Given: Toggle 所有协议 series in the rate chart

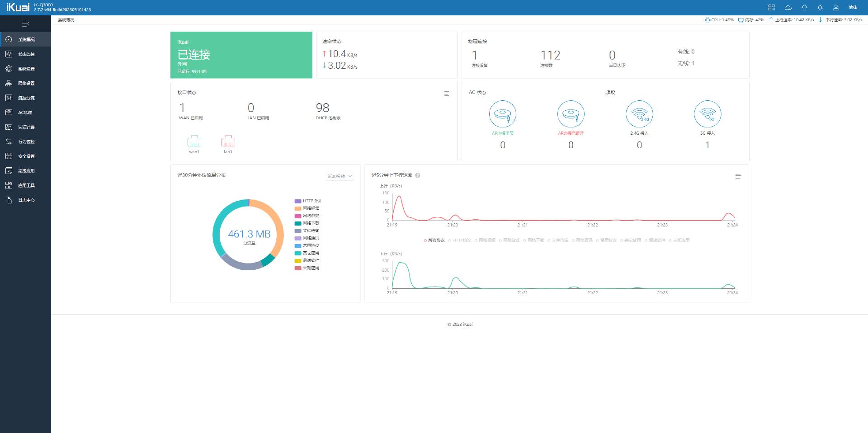Looking at the screenshot, I should click(434, 240).
